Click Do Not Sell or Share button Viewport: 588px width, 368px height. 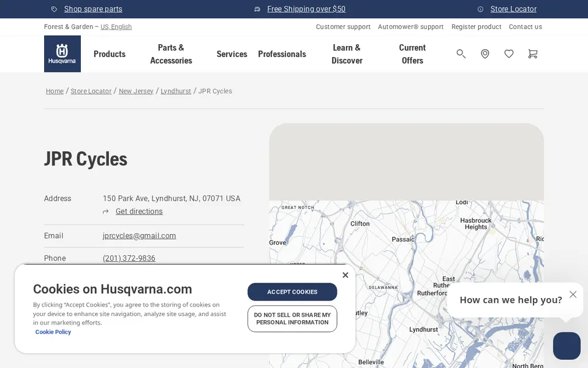[x=292, y=319]
